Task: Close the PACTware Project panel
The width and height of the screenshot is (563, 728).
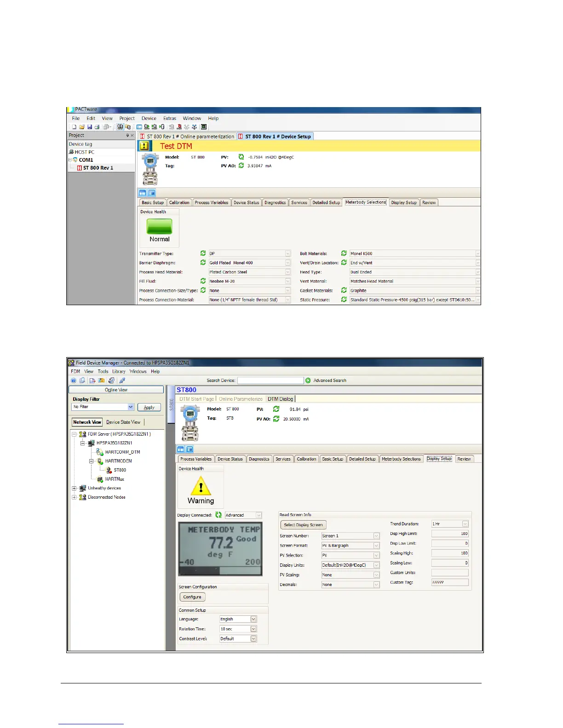Action: (x=132, y=136)
